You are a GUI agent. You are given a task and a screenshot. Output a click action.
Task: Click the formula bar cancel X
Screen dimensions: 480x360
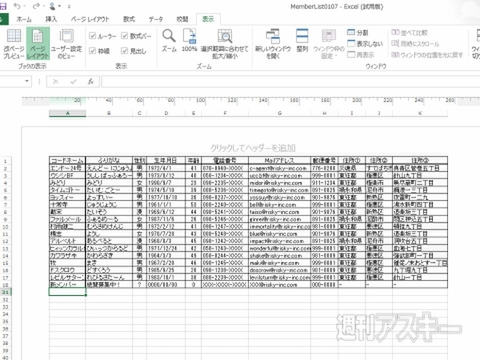click(56, 82)
